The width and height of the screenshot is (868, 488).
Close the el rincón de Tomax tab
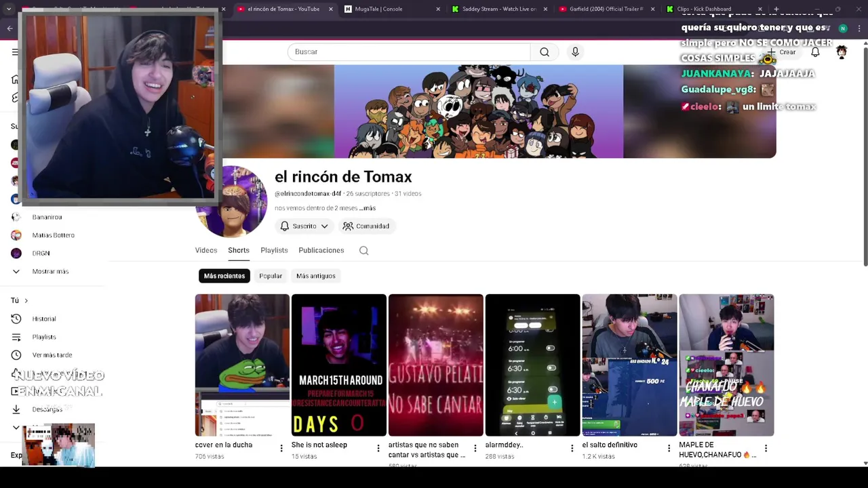(x=331, y=9)
